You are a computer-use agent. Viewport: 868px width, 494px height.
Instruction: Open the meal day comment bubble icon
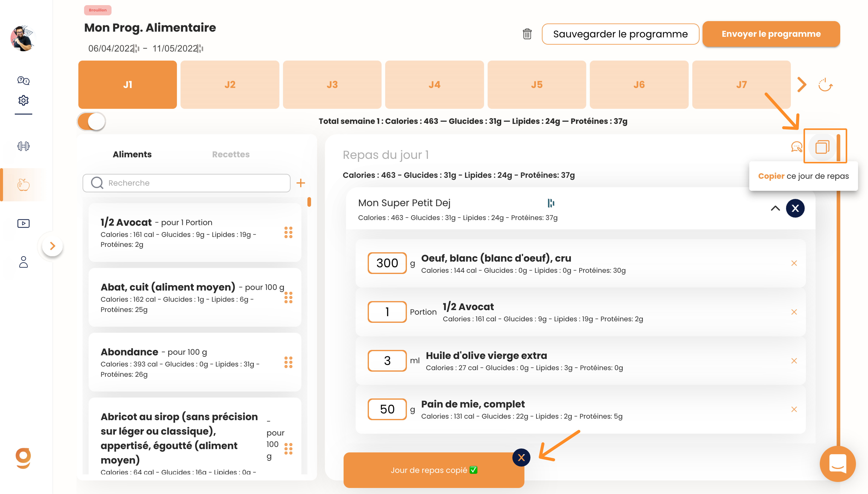pos(797,147)
